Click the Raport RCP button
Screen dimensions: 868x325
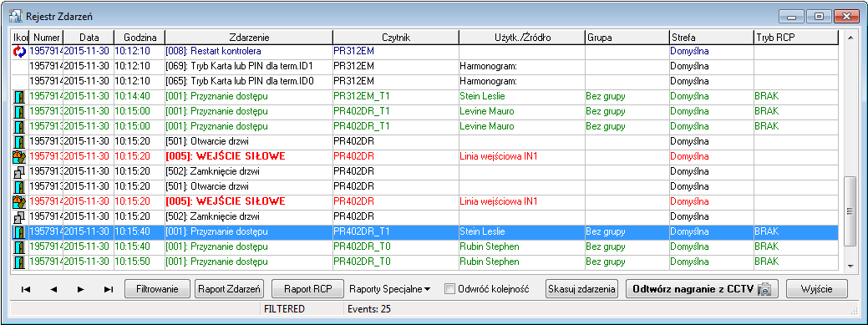pos(307,288)
